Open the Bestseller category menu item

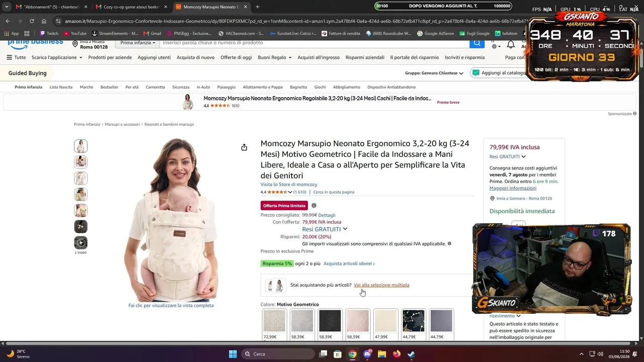pyautogui.click(x=109, y=87)
